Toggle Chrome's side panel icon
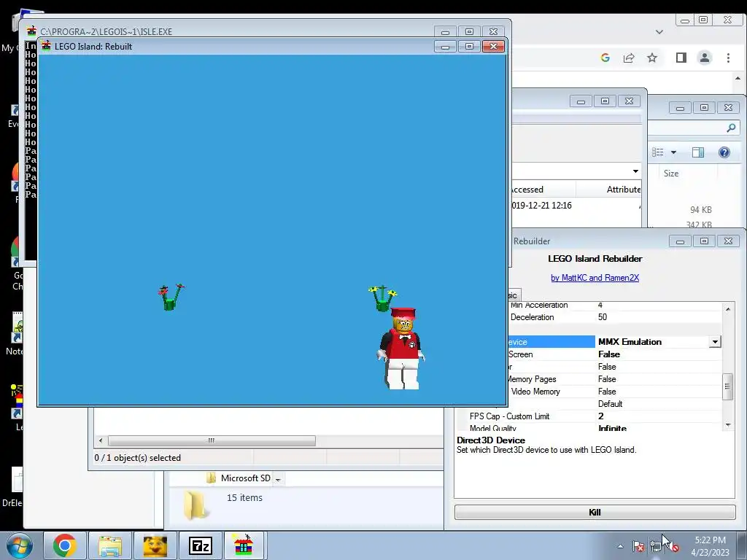The height and width of the screenshot is (560, 747). point(681,58)
